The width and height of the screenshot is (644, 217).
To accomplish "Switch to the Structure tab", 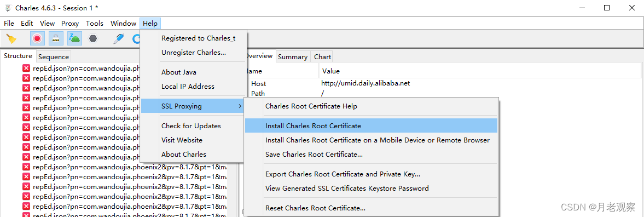I will pos(18,56).
